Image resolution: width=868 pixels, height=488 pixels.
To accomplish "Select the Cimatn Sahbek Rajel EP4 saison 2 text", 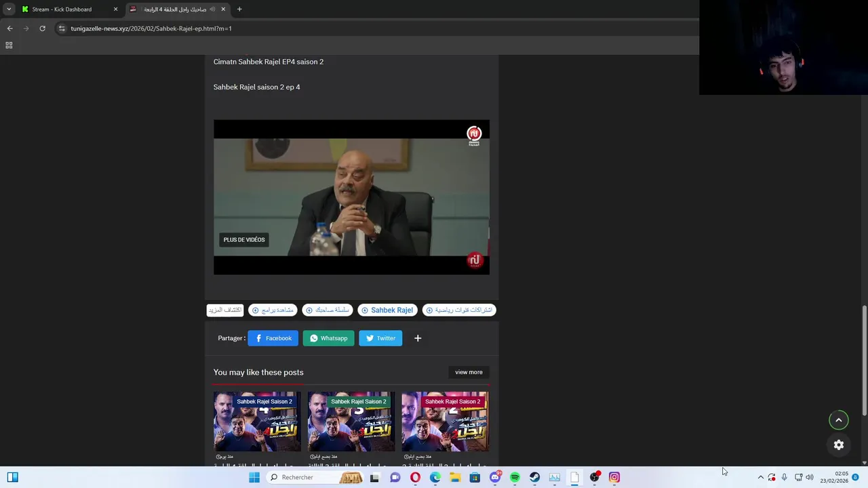I will (x=269, y=62).
